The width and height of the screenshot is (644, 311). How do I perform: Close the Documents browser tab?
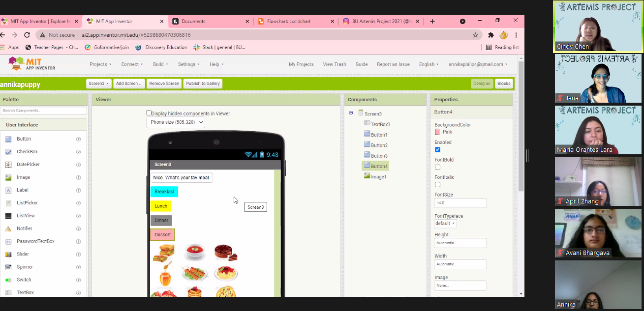tap(247, 21)
